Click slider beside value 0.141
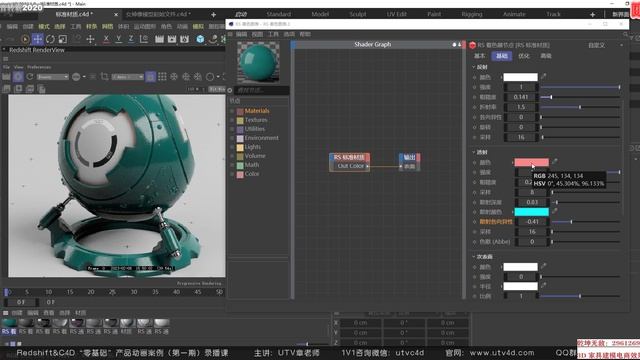This screenshot has width=640, height=360. click(580, 97)
